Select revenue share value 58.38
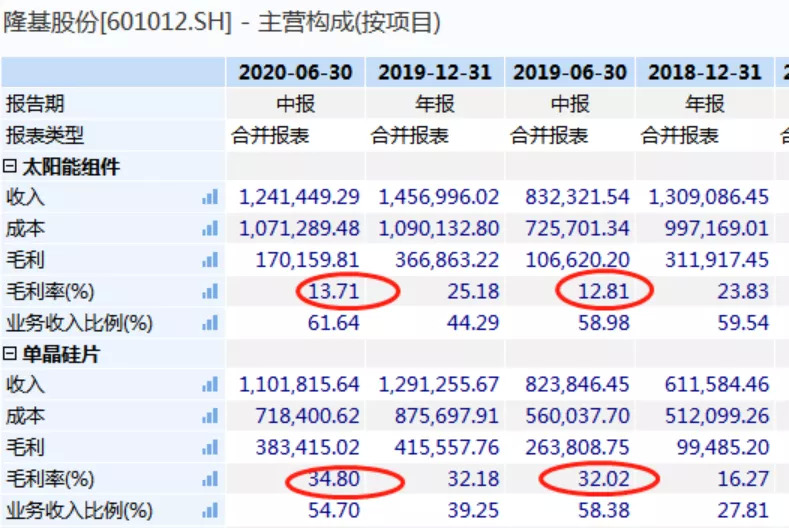Viewport: 789px width, 528px height. 604,510
